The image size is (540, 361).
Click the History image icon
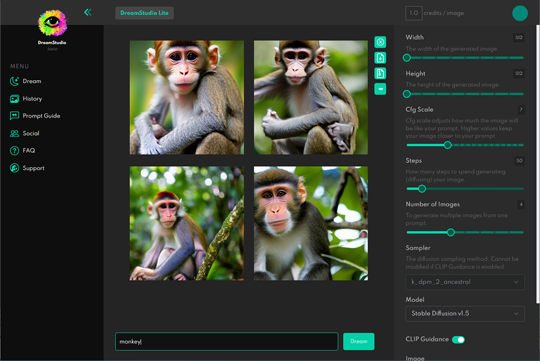click(14, 99)
